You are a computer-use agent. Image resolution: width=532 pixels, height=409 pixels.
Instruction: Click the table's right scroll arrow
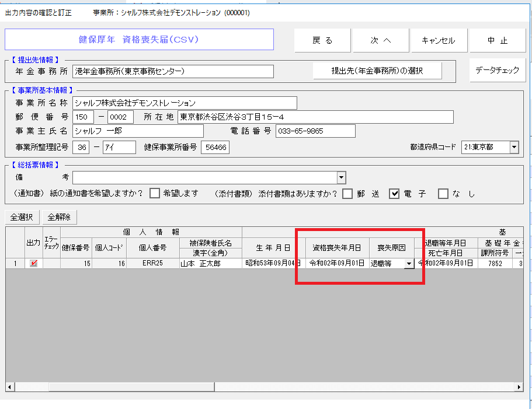[519, 387]
